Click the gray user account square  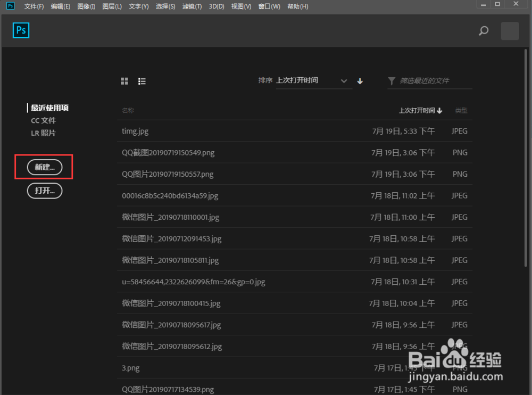pos(510,31)
